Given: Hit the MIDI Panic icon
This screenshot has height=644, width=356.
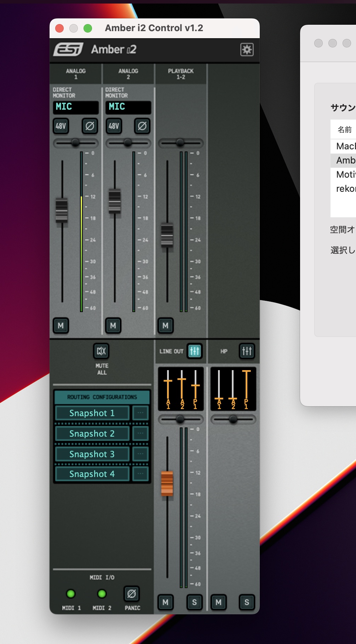Looking at the screenshot, I should 131,594.
